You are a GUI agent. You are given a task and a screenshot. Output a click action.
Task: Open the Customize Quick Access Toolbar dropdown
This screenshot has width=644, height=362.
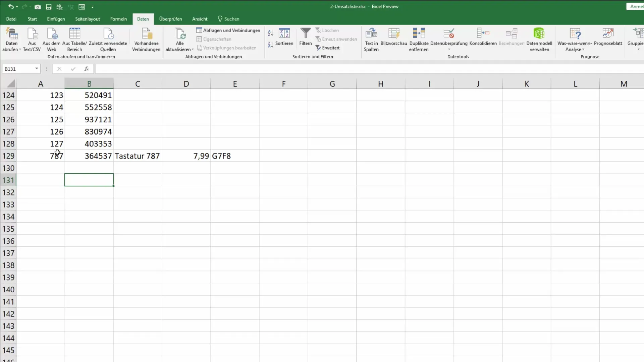(93, 7)
